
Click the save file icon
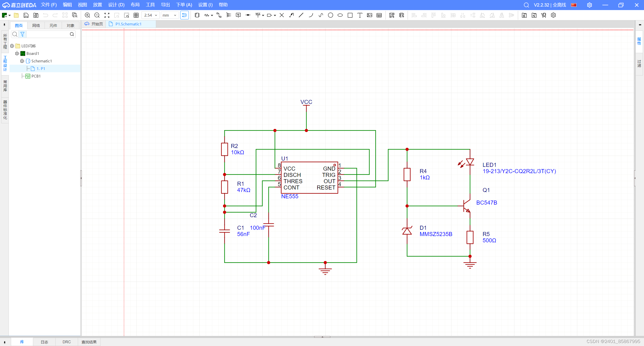pos(26,15)
